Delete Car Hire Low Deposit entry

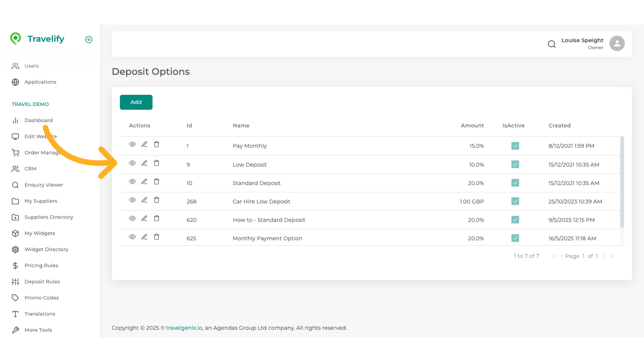[156, 200]
